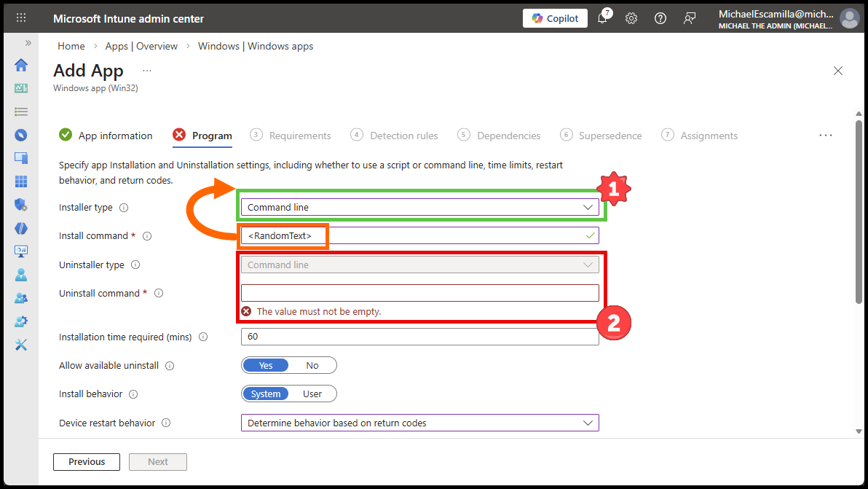This screenshot has width=868, height=489.
Task: Click the Previous button
Action: click(86, 461)
